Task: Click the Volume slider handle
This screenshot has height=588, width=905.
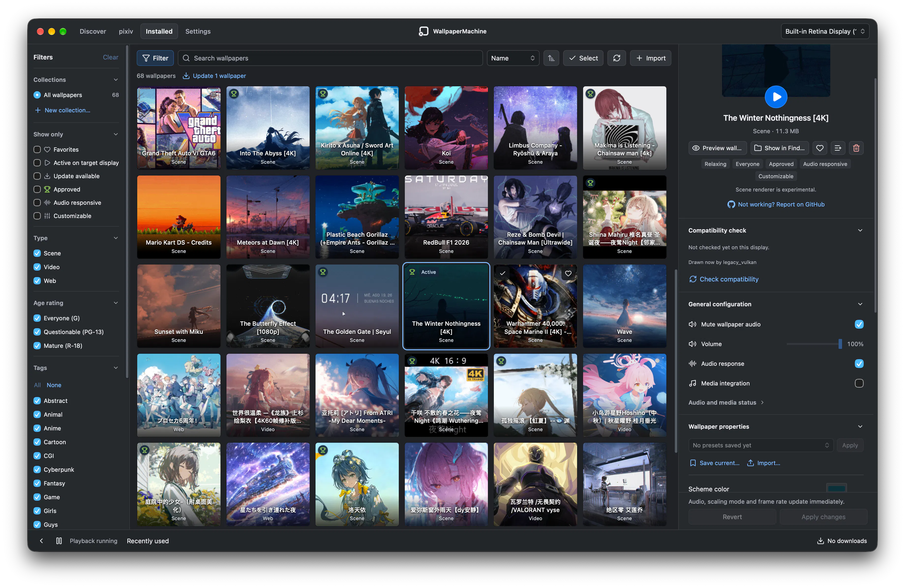Action: click(x=840, y=344)
